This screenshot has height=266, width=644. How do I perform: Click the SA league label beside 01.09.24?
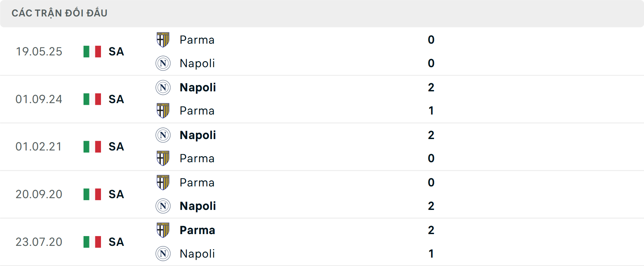pos(116,99)
